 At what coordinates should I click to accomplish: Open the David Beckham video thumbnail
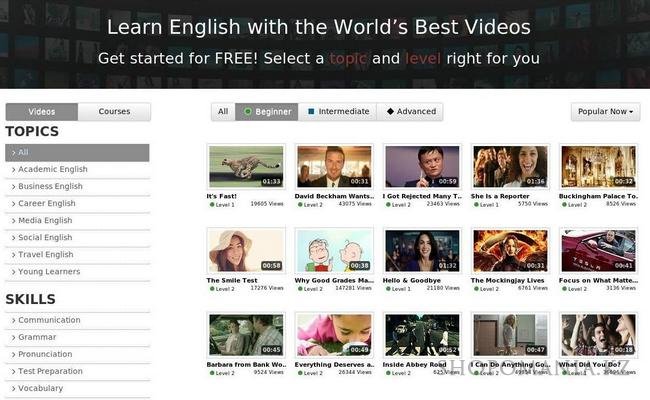[x=334, y=167]
